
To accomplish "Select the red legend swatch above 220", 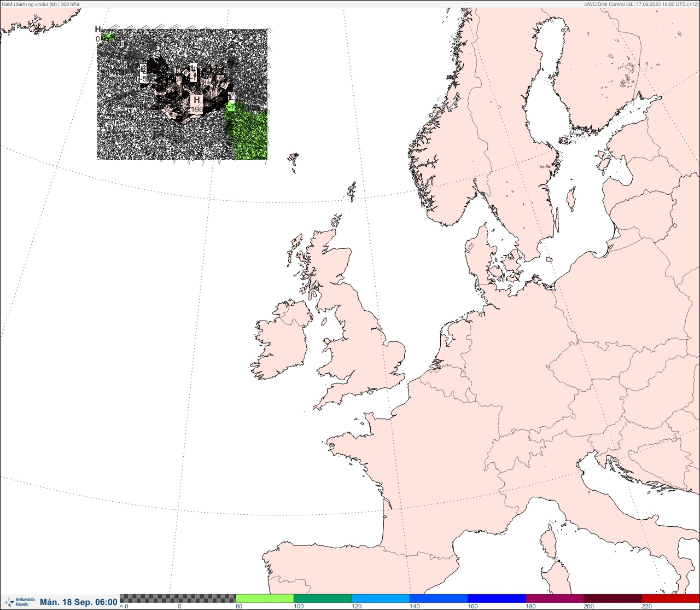I will pyautogui.click(x=670, y=599).
